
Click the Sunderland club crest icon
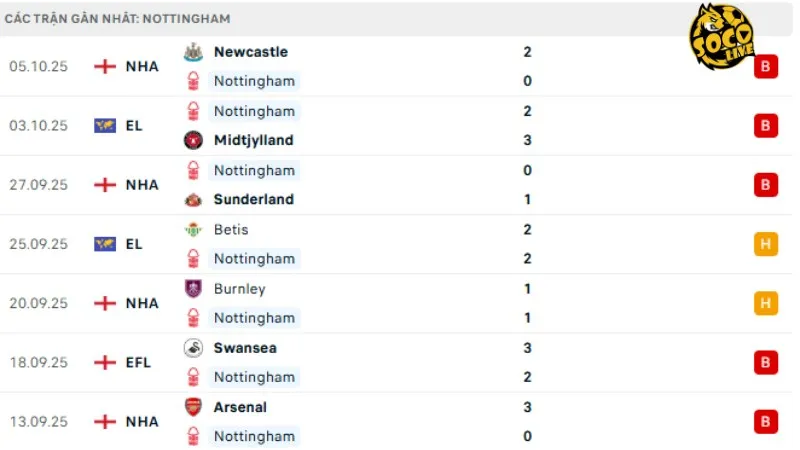[x=193, y=199]
